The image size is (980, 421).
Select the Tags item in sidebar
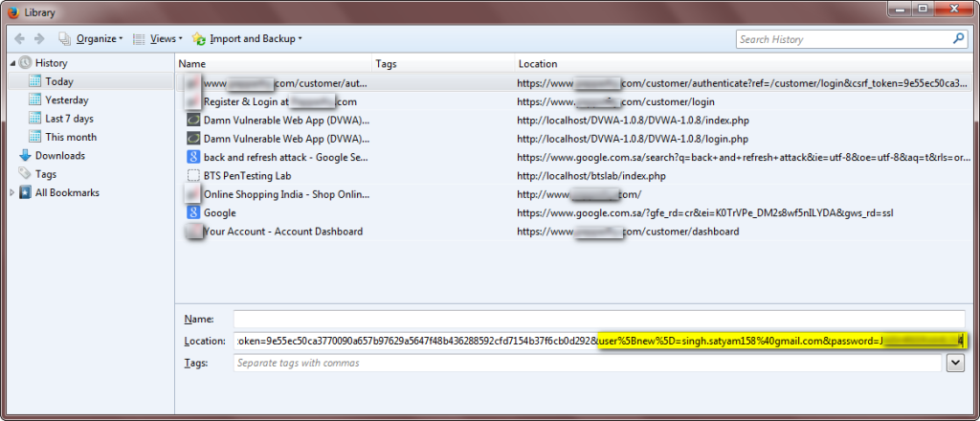pos(45,174)
